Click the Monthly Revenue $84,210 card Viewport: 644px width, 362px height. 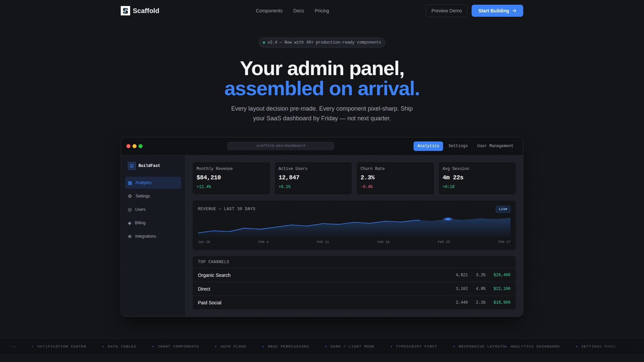231,178
